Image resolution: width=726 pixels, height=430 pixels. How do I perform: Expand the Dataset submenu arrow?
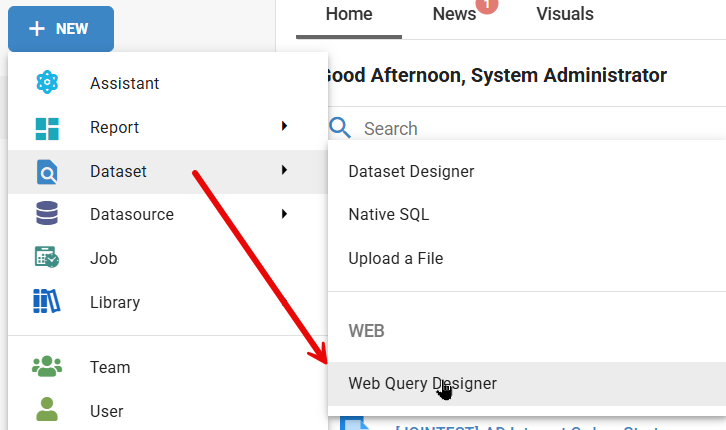285,171
